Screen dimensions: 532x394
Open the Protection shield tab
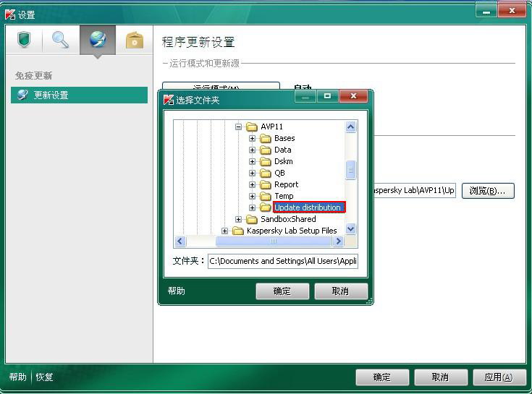[x=24, y=40]
